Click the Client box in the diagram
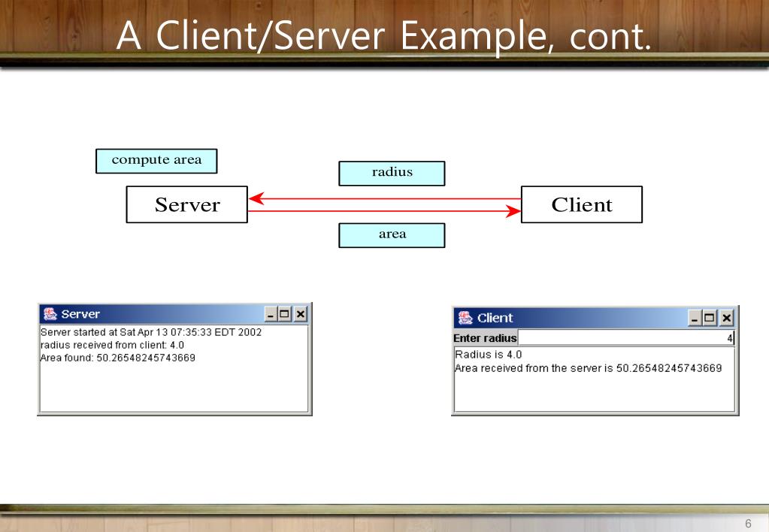Image resolution: width=769 pixels, height=532 pixels. point(582,204)
